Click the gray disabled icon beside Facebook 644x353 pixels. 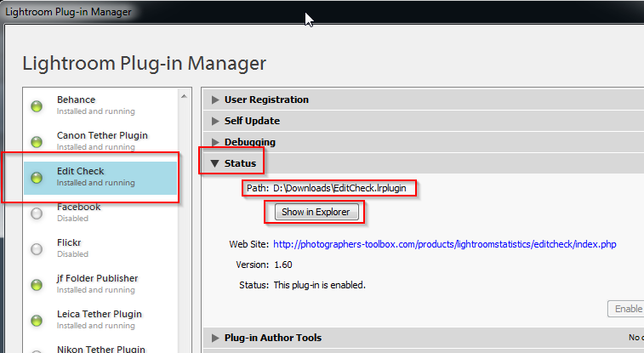(37, 213)
